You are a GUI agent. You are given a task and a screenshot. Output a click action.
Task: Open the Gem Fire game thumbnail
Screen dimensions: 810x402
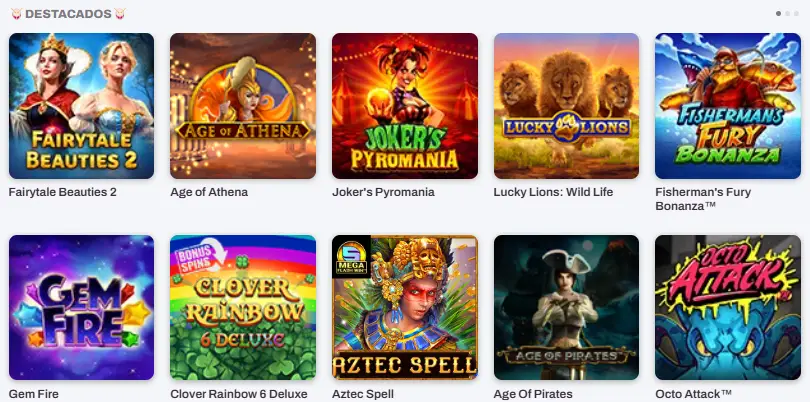click(81, 307)
